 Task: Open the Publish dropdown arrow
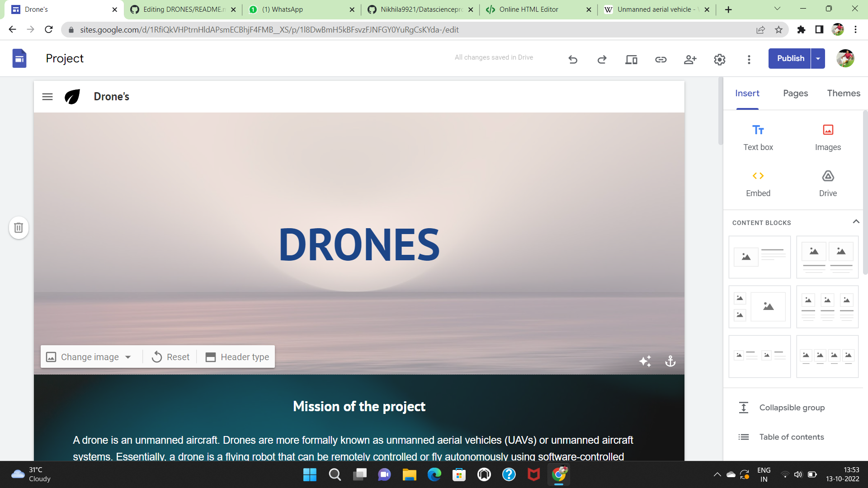(818, 58)
